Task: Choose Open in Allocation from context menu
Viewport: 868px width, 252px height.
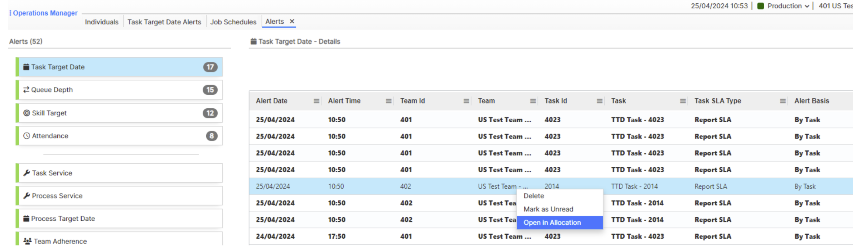Action: 560,223
